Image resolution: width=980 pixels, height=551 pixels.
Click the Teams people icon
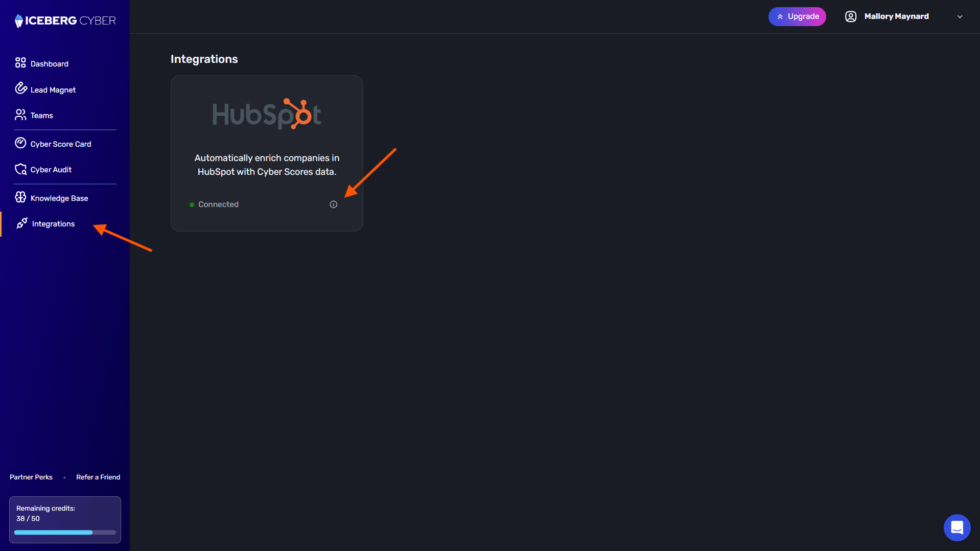[x=20, y=114]
